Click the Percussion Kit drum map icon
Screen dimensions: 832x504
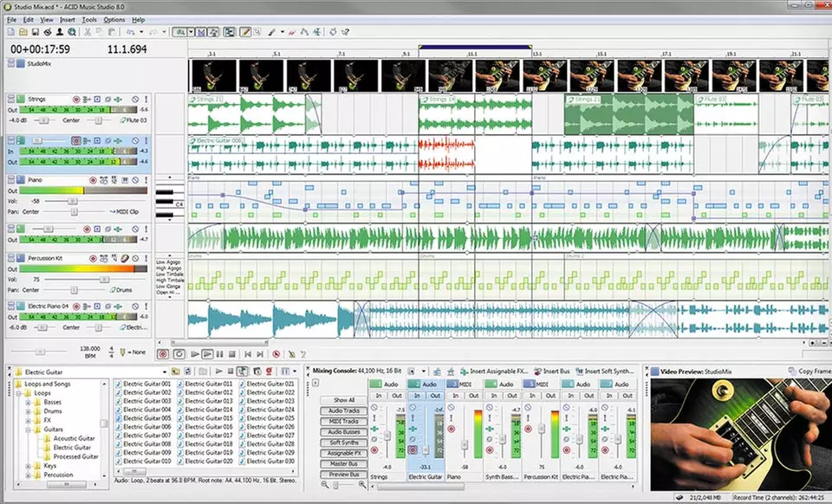click(x=124, y=259)
